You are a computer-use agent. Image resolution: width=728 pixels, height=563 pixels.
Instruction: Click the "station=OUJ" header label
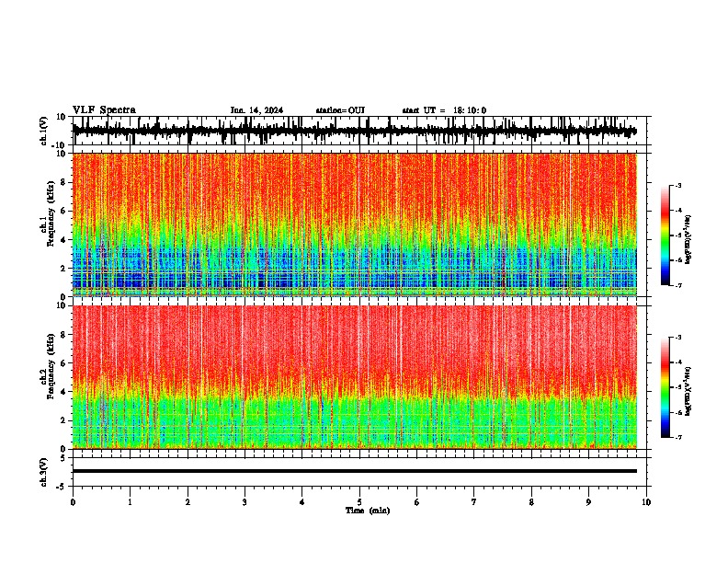[340, 110]
